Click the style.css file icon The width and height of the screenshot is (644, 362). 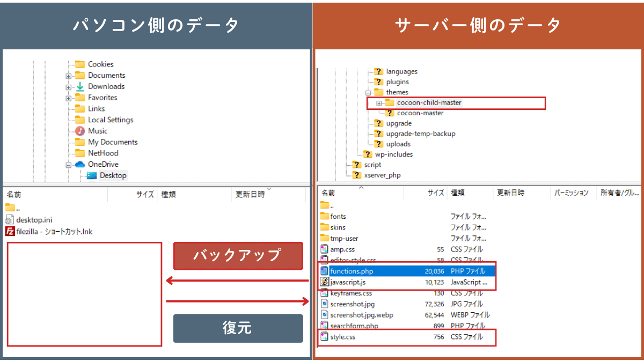[324, 337]
